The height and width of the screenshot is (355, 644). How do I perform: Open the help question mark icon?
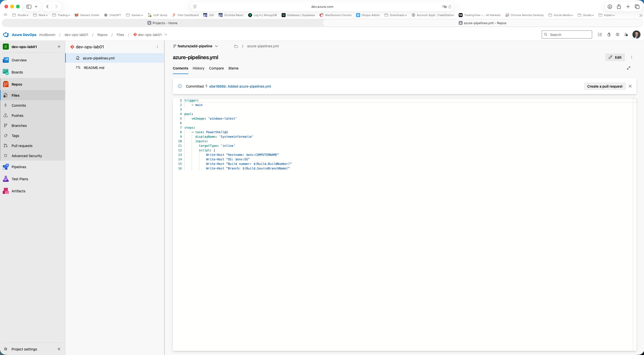click(x=617, y=34)
